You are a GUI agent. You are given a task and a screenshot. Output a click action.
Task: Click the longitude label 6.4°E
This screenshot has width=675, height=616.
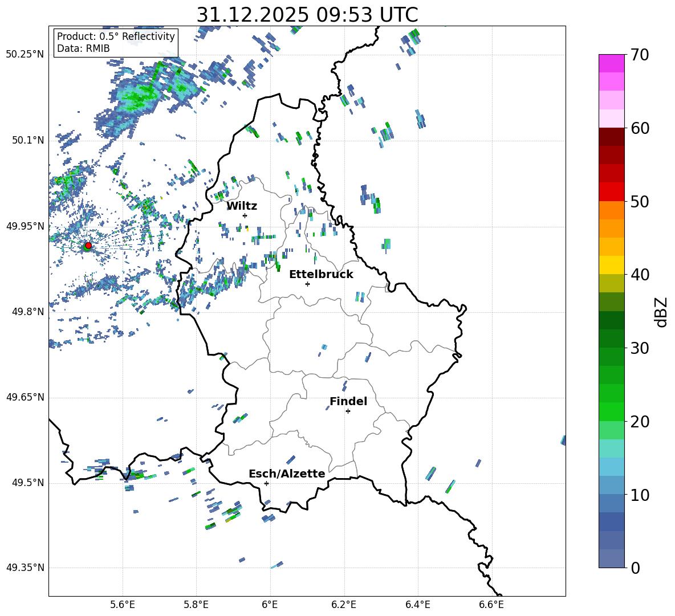pos(417,605)
